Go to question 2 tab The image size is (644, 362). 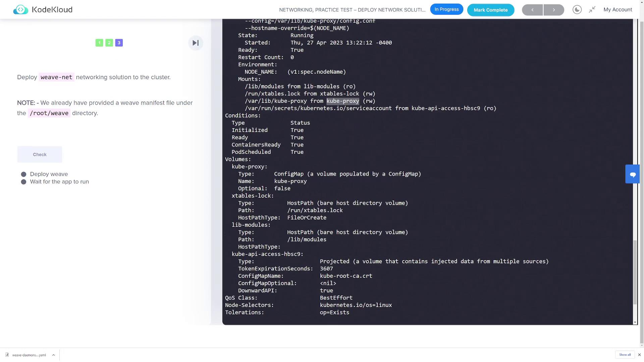tap(109, 43)
